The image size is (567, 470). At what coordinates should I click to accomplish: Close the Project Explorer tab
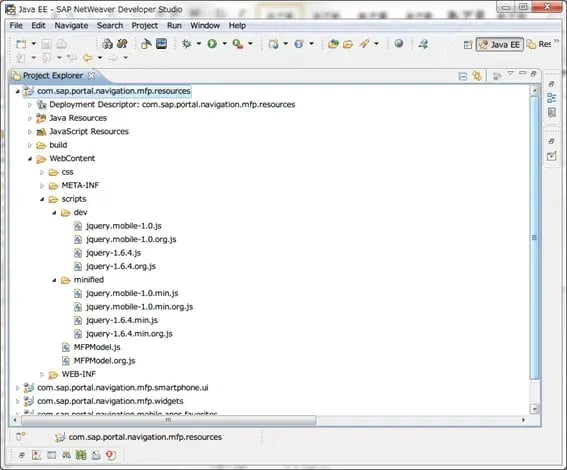[x=91, y=75]
